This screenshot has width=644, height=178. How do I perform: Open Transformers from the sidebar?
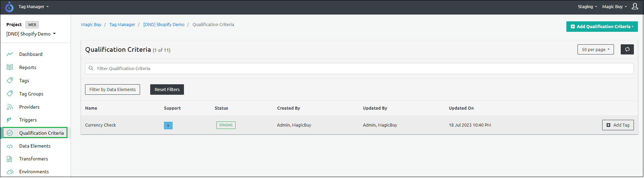click(33, 159)
